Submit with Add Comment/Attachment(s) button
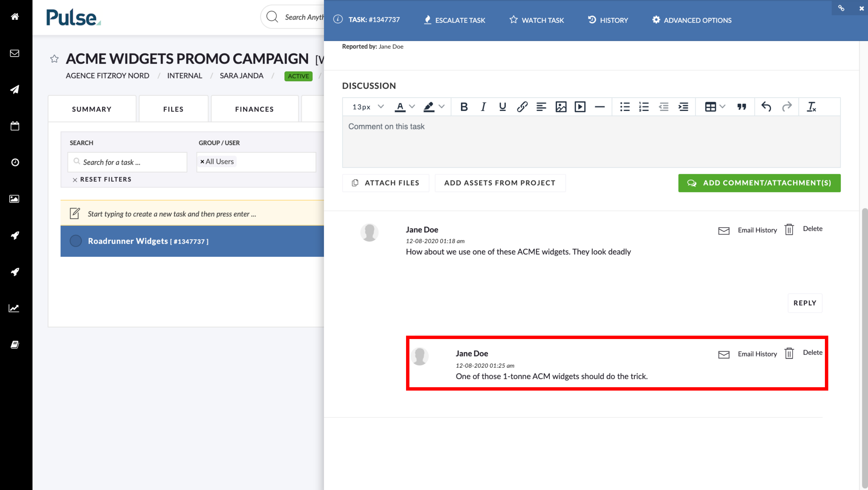This screenshot has height=490, width=868. pos(760,183)
